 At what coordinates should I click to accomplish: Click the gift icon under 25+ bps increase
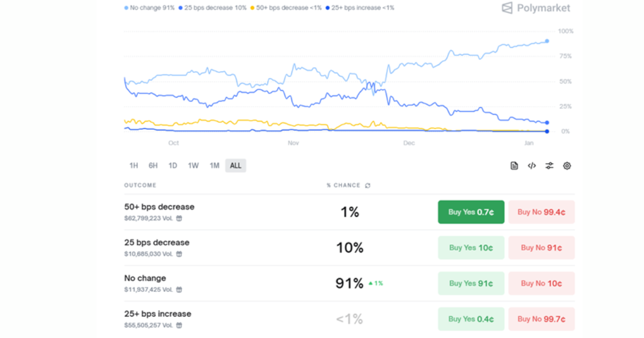coord(179,325)
